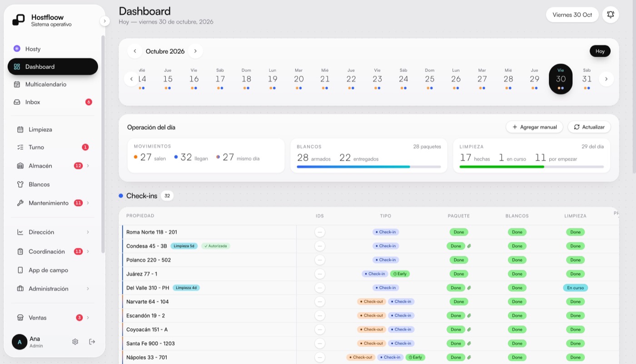Click the IDs circle for Narvarte 64 - 104
The image size is (636, 364).
[320, 302]
